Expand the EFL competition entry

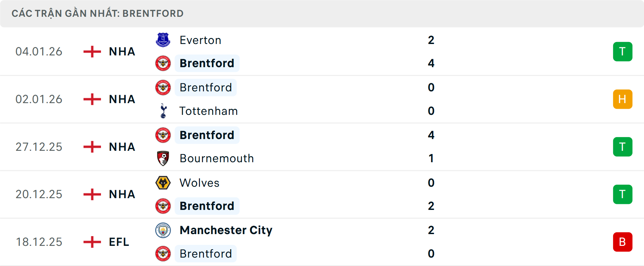119,242
